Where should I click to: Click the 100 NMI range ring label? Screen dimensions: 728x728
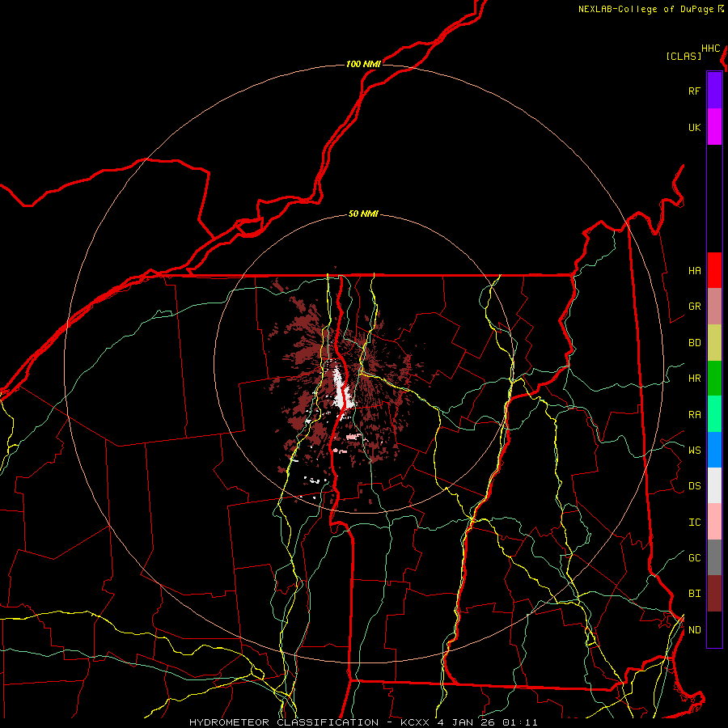click(363, 64)
